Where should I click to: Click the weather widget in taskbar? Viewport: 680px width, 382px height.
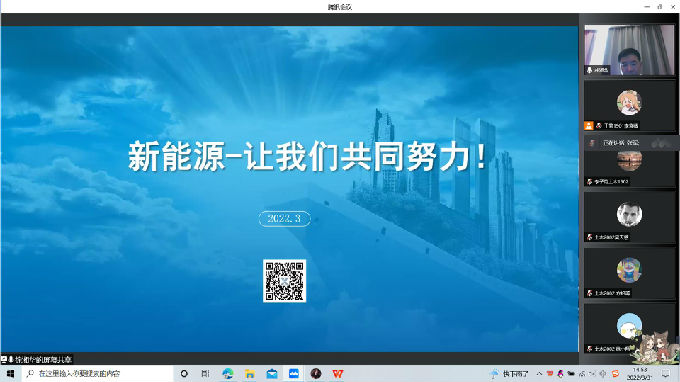click(x=510, y=373)
